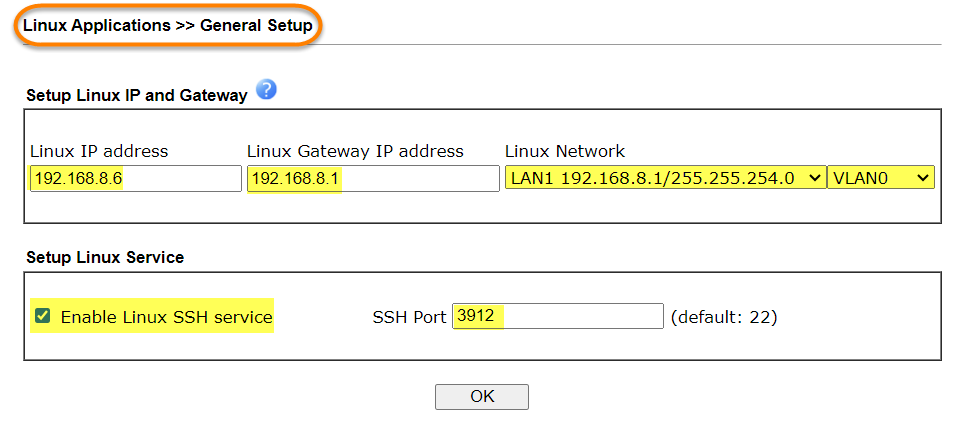Click the blue help question mark icon
This screenshot has height=425, width=960.
(266, 89)
